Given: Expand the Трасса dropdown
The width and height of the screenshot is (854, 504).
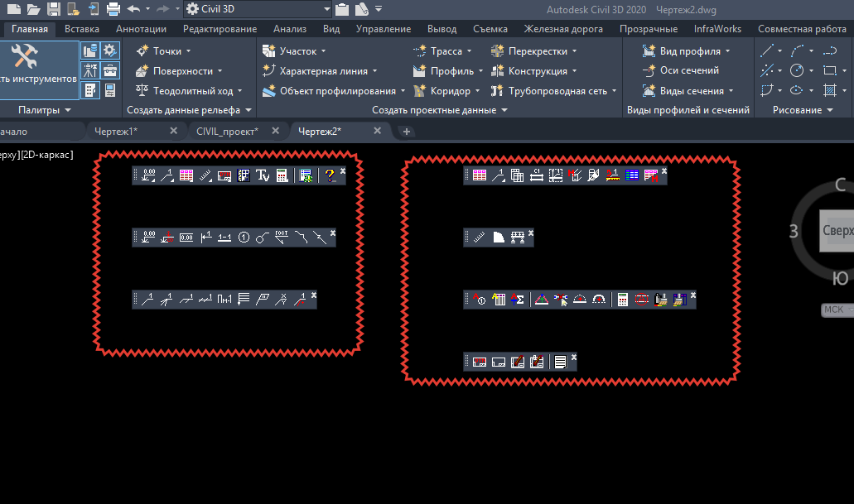Looking at the screenshot, I should [x=469, y=51].
